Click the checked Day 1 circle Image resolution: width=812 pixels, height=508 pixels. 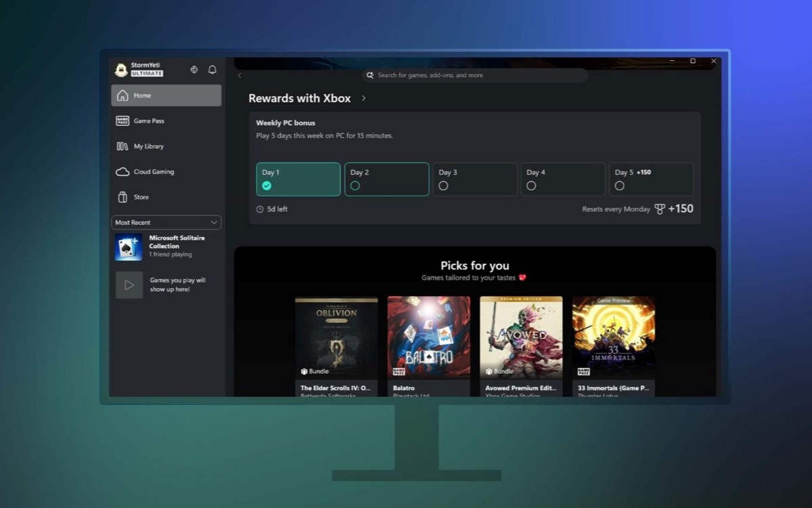267,186
